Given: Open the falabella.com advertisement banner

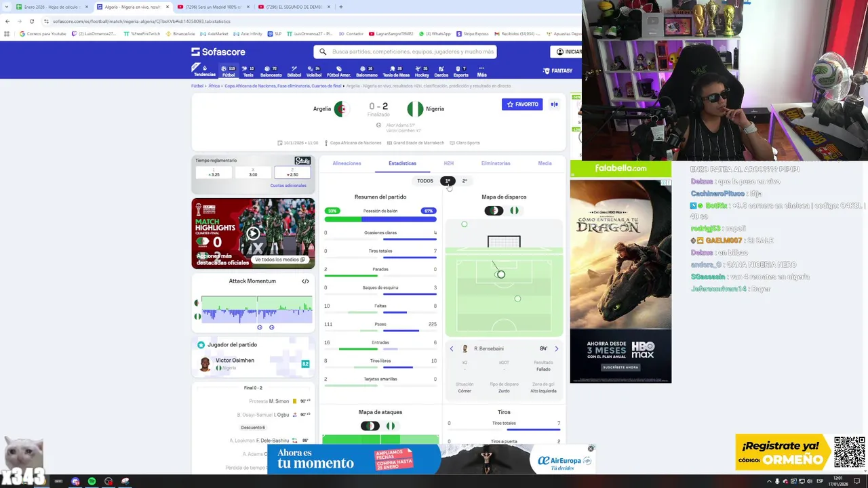Looking at the screenshot, I should pos(620,168).
